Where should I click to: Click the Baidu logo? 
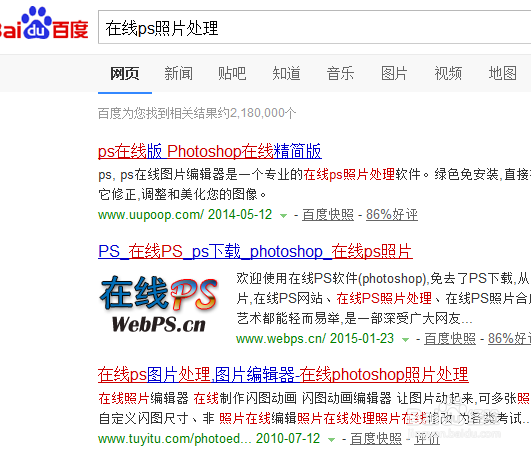43,23
